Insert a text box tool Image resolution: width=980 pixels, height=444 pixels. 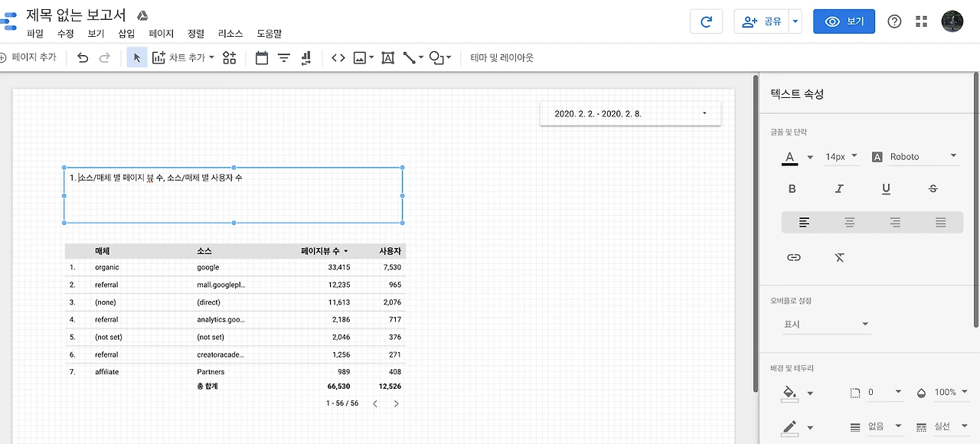[387, 57]
